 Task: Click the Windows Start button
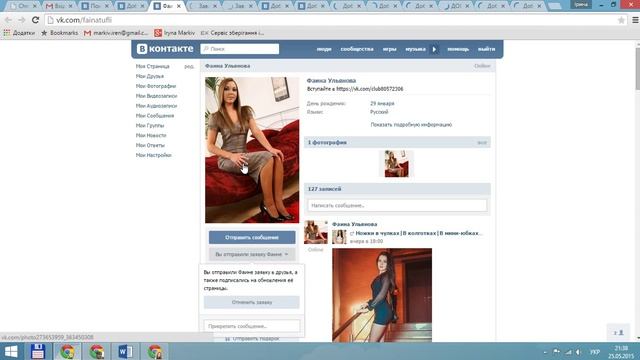(11, 351)
